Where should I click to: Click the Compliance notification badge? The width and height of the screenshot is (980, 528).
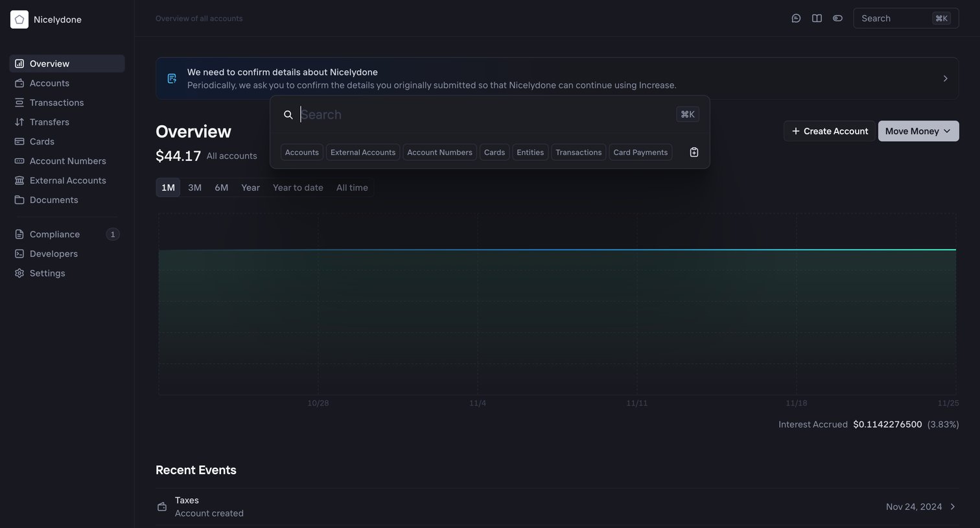click(x=113, y=234)
